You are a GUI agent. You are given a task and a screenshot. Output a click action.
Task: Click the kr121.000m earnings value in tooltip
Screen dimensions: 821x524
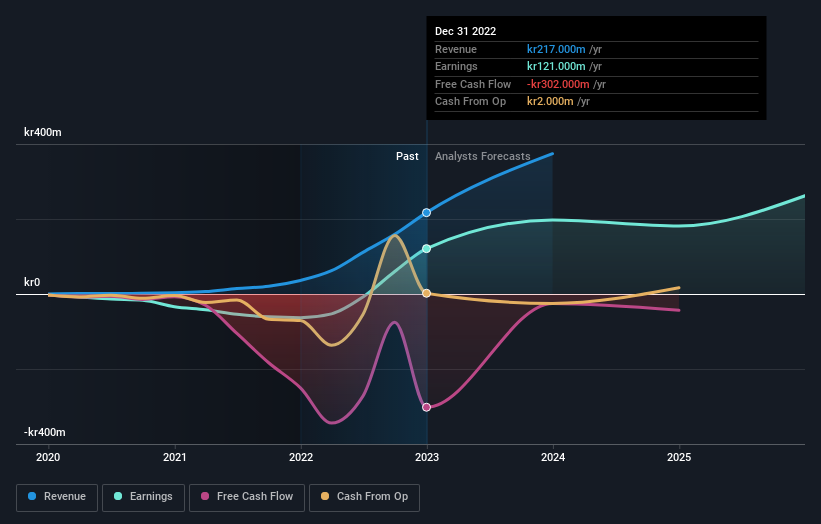[556, 66]
